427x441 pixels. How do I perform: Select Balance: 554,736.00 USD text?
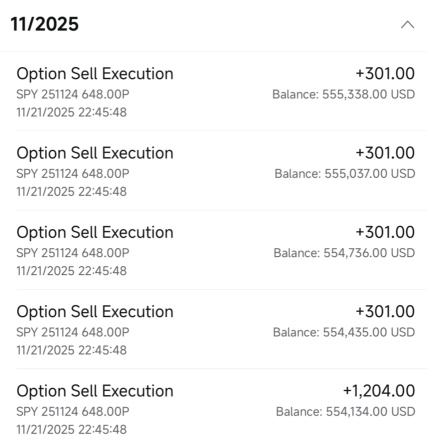pyautogui.click(x=344, y=253)
